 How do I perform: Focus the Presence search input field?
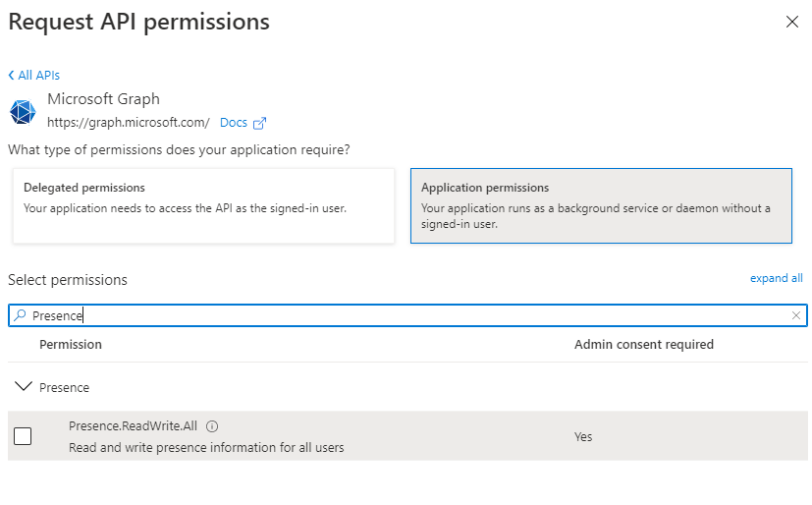pyautogui.click(x=407, y=315)
